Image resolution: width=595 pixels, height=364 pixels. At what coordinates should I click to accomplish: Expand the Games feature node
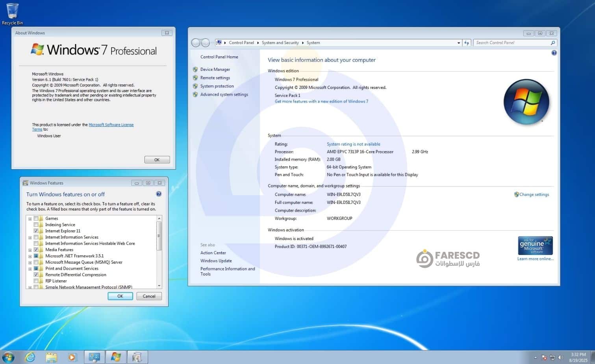[x=30, y=219]
